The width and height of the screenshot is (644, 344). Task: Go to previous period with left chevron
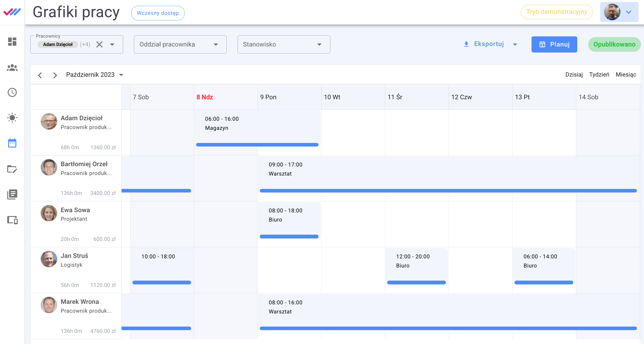(x=40, y=75)
